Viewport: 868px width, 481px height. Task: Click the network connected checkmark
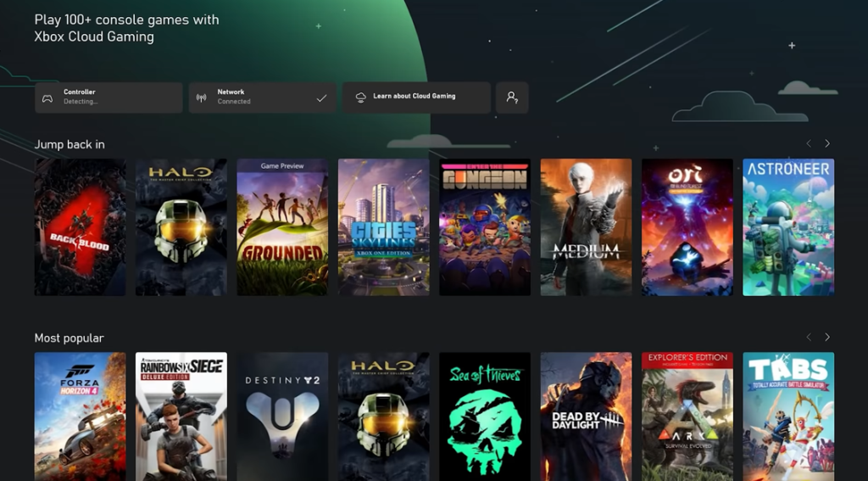pos(321,98)
